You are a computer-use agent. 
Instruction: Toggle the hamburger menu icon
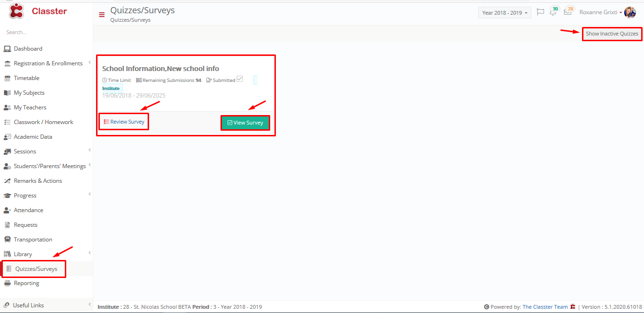click(102, 15)
